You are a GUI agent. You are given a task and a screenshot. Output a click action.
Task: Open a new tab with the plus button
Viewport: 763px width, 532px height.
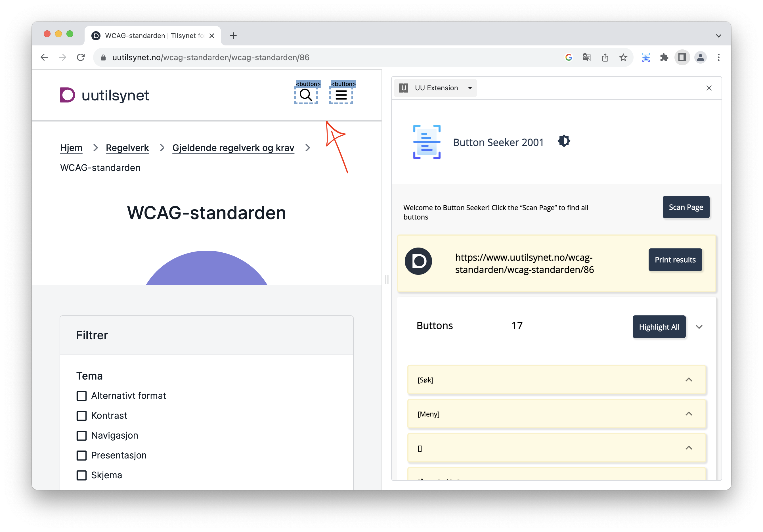[233, 36]
